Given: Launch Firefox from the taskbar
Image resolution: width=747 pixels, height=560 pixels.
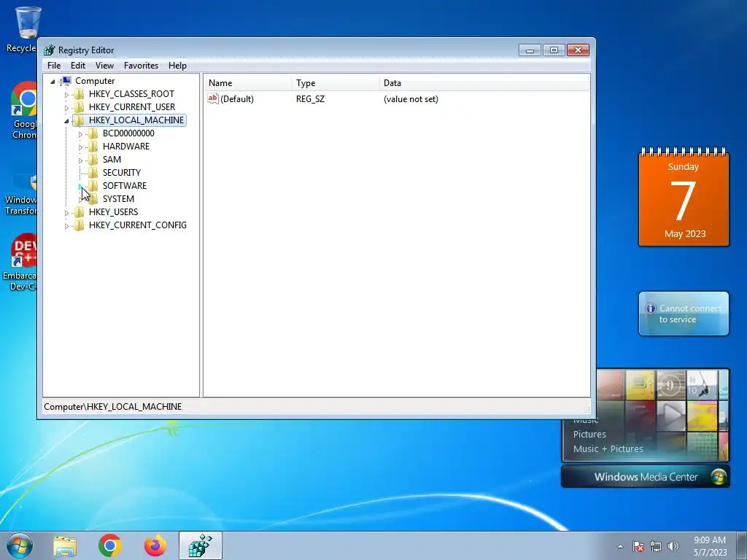Looking at the screenshot, I should pos(155,545).
